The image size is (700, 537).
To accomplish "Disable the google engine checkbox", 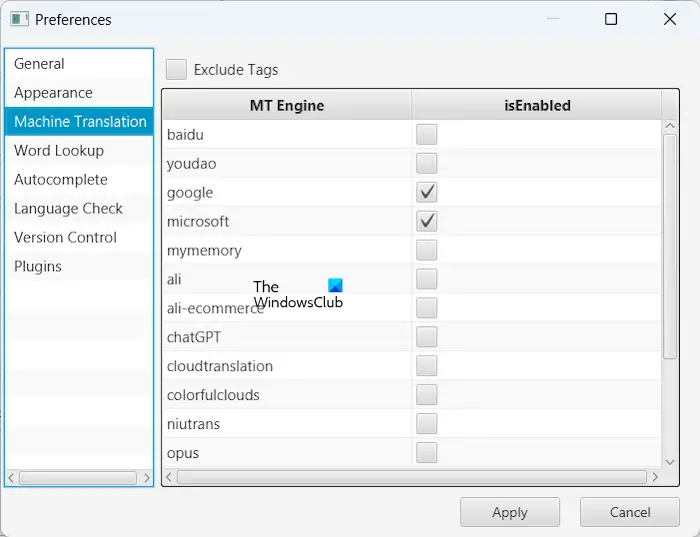I will pyautogui.click(x=426, y=192).
